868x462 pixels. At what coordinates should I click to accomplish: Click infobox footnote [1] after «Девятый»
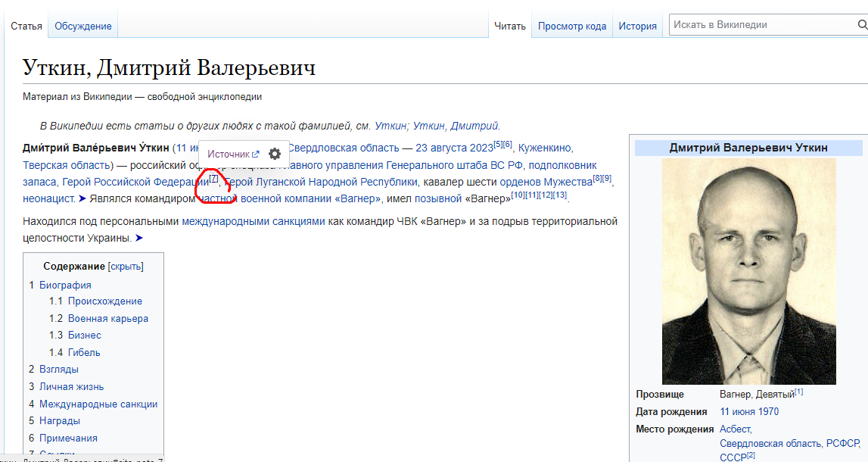[x=799, y=392]
